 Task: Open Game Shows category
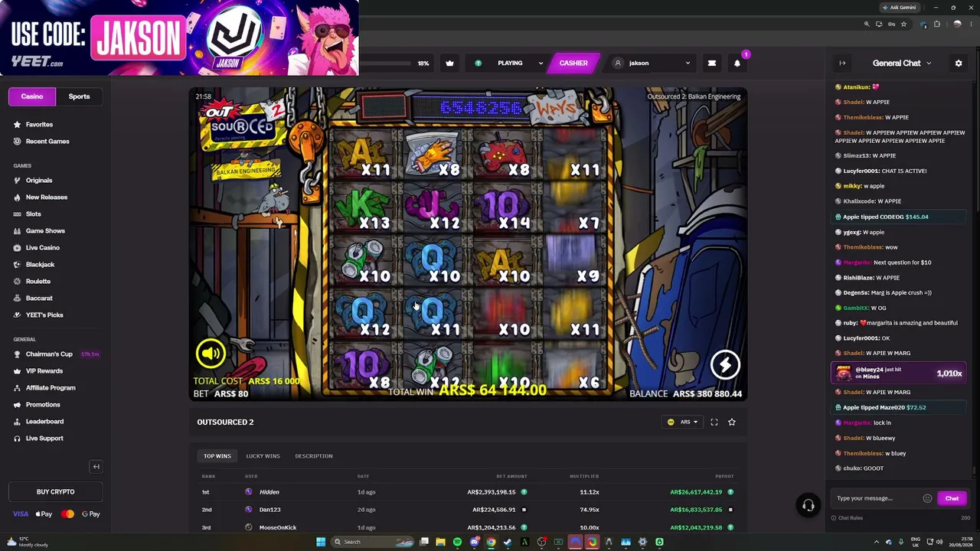[x=45, y=231]
